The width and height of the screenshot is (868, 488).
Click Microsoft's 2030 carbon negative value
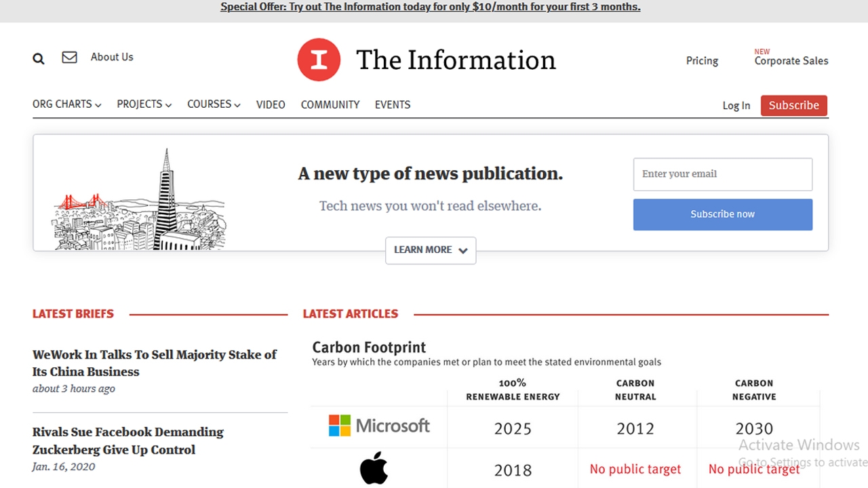754,428
